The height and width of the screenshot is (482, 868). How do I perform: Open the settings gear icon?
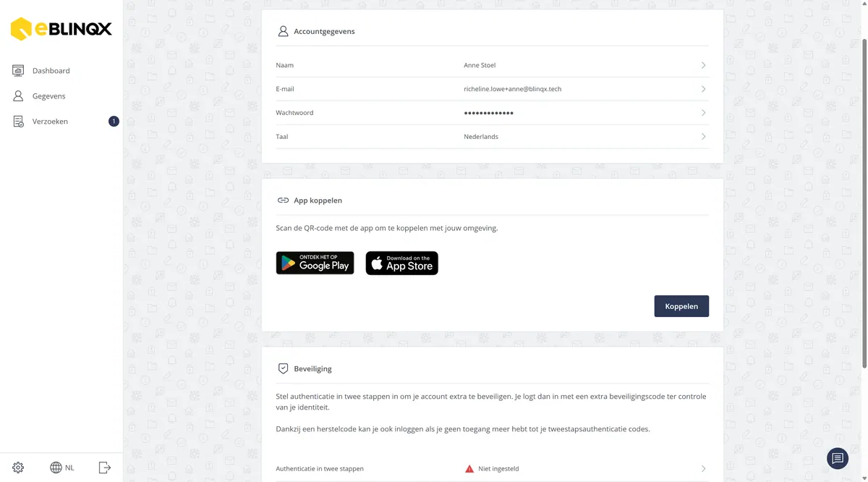coord(18,468)
